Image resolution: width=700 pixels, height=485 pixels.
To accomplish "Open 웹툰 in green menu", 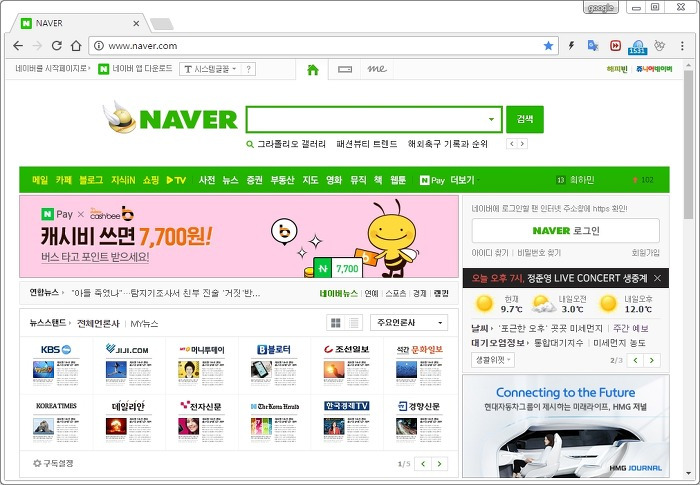I will [x=398, y=180].
